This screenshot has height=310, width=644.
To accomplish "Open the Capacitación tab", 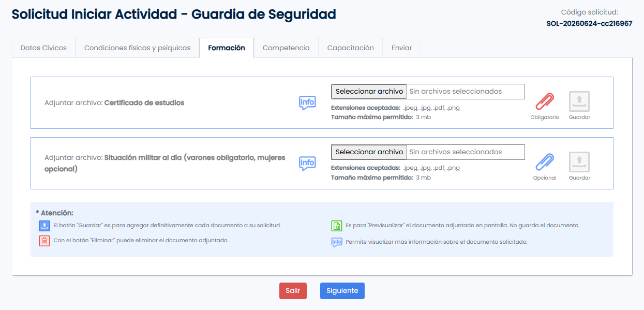I will [x=350, y=48].
